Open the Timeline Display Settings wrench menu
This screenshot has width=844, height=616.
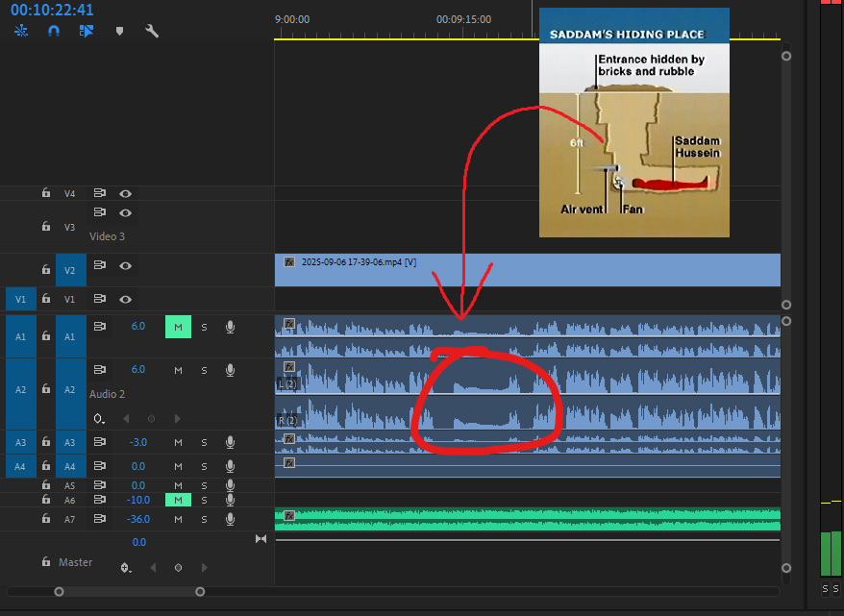151,30
